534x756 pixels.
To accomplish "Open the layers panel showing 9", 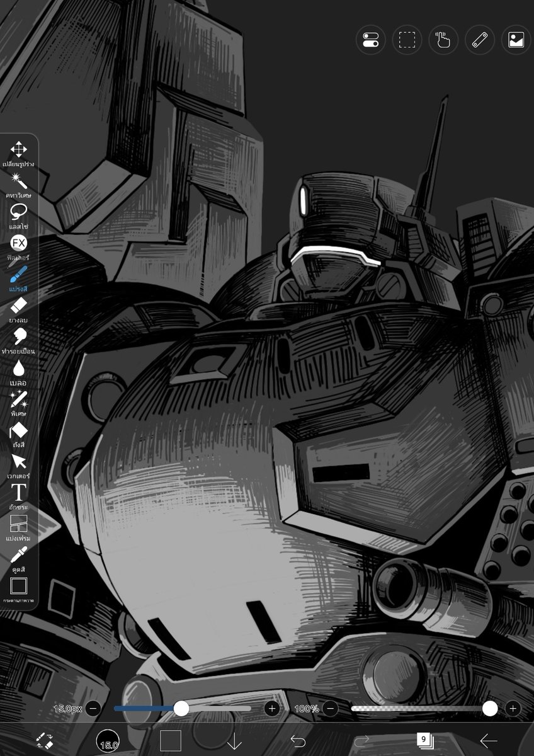I will point(425,740).
